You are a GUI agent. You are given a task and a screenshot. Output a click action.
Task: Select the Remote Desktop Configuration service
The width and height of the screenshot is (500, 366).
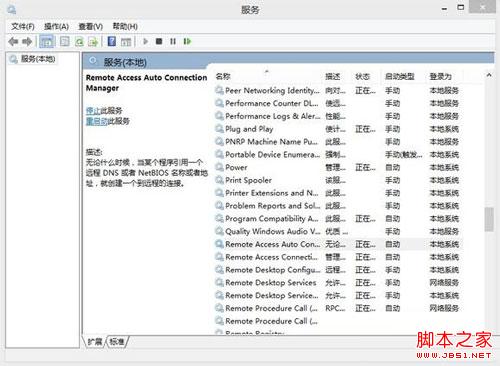coord(337,270)
